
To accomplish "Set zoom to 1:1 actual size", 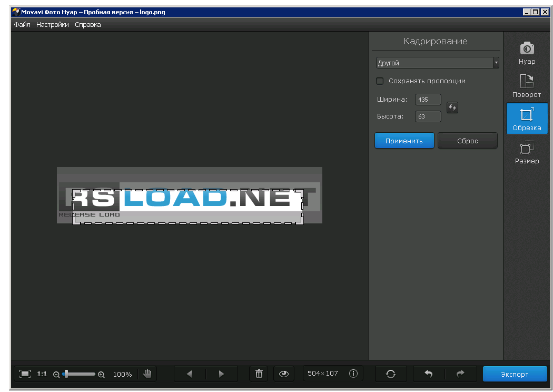I will [x=42, y=374].
